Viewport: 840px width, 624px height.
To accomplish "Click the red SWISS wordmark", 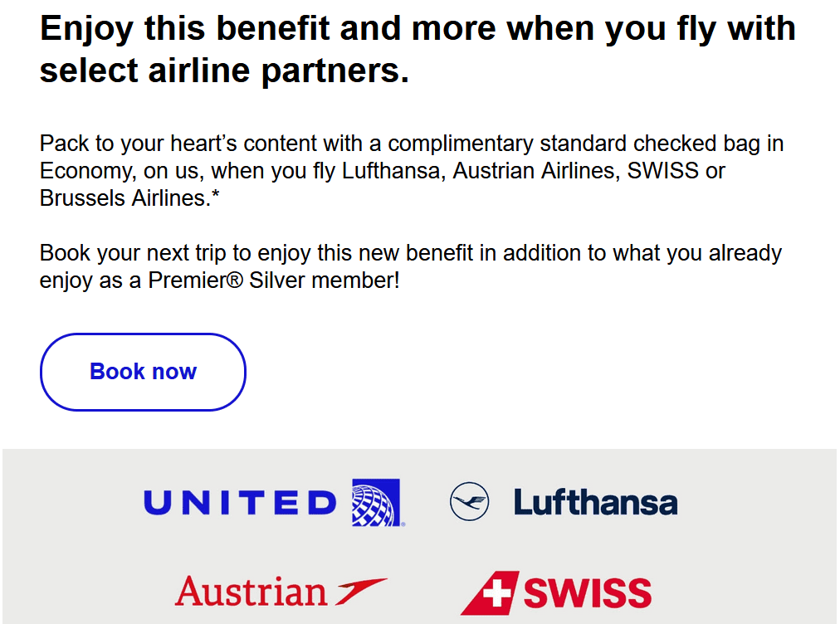I will coord(587,593).
